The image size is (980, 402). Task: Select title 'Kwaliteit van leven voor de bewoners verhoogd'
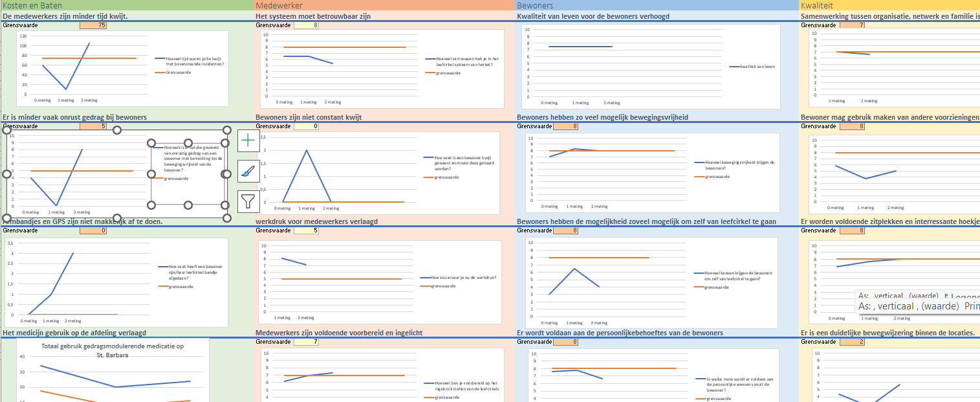pyautogui.click(x=593, y=16)
